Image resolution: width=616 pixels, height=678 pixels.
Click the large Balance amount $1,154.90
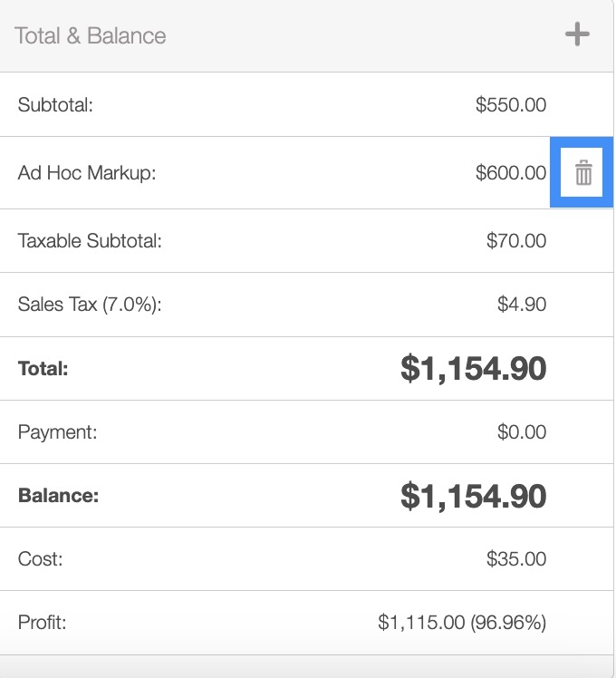pyautogui.click(x=474, y=496)
